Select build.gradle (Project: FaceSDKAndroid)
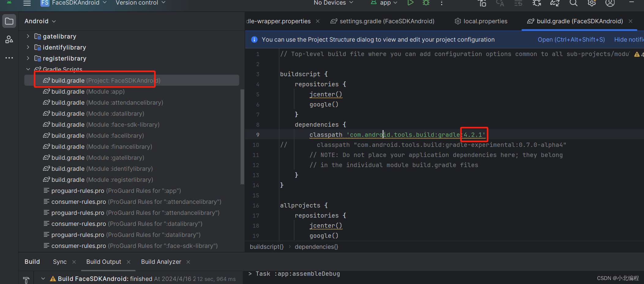Image resolution: width=644 pixels, height=284 pixels. (132, 80)
